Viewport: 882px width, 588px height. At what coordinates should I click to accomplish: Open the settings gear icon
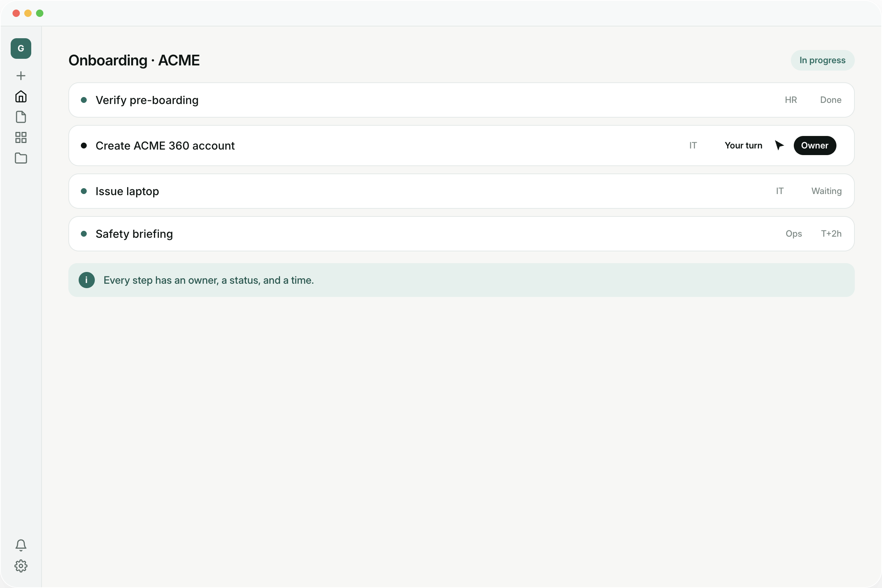pos(21,566)
